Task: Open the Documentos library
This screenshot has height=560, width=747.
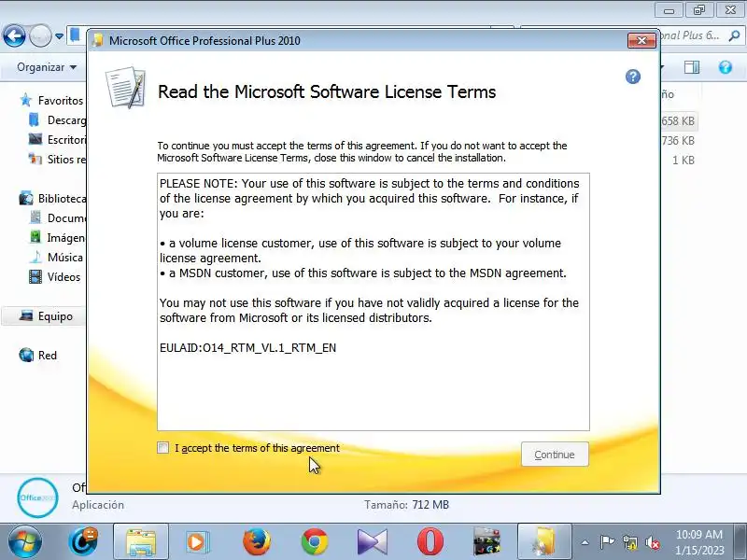Action: point(57,217)
